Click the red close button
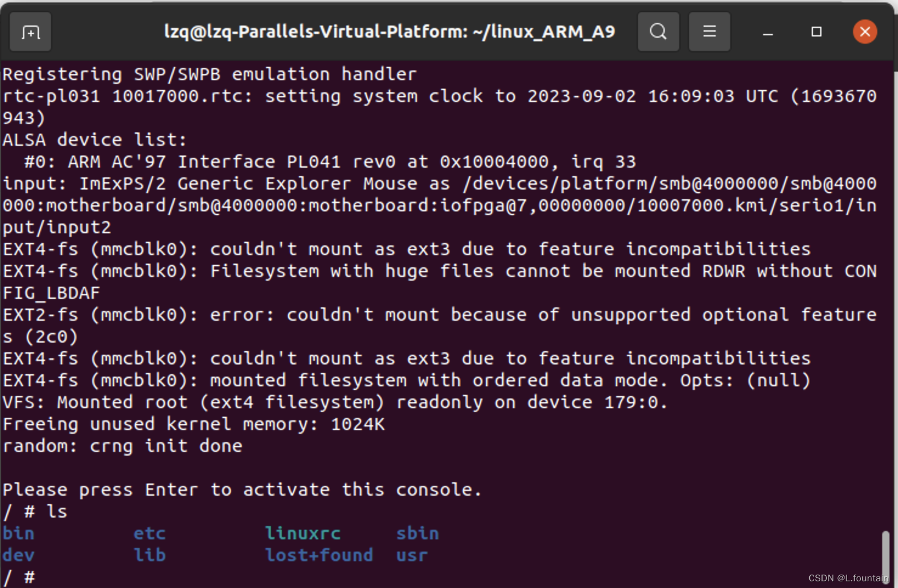 tap(865, 32)
